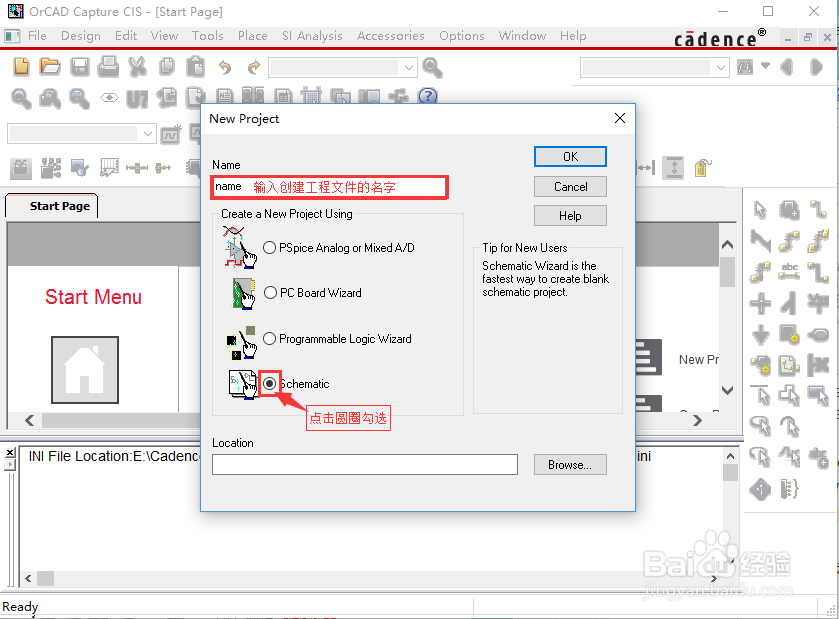The height and width of the screenshot is (619, 839).
Task: Click Cancel in New Project dialog
Action: pyautogui.click(x=570, y=187)
